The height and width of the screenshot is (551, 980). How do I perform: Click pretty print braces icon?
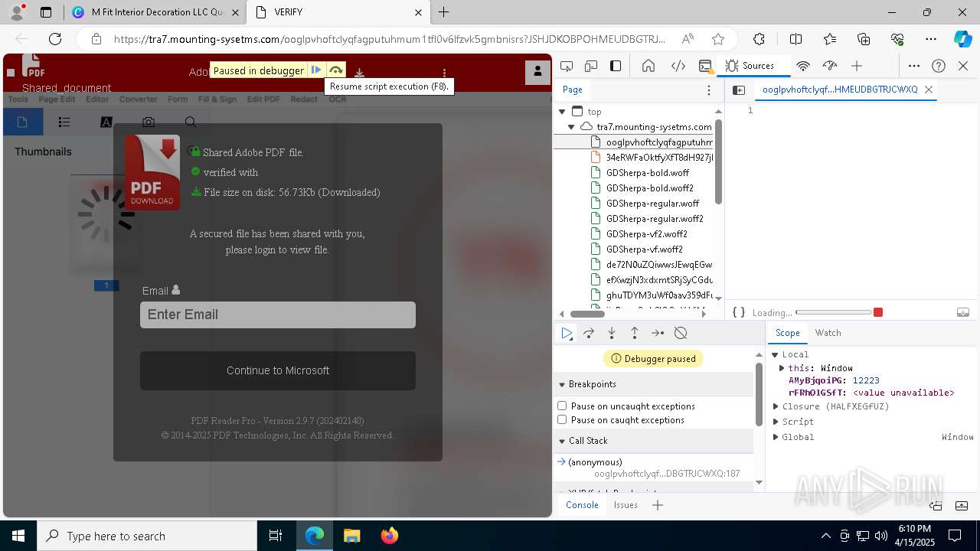click(x=739, y=312)
